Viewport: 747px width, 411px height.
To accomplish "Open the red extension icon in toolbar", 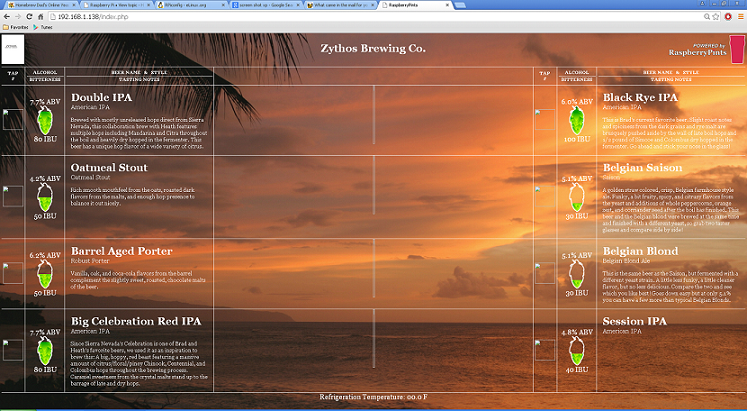I will pos(728,17).
